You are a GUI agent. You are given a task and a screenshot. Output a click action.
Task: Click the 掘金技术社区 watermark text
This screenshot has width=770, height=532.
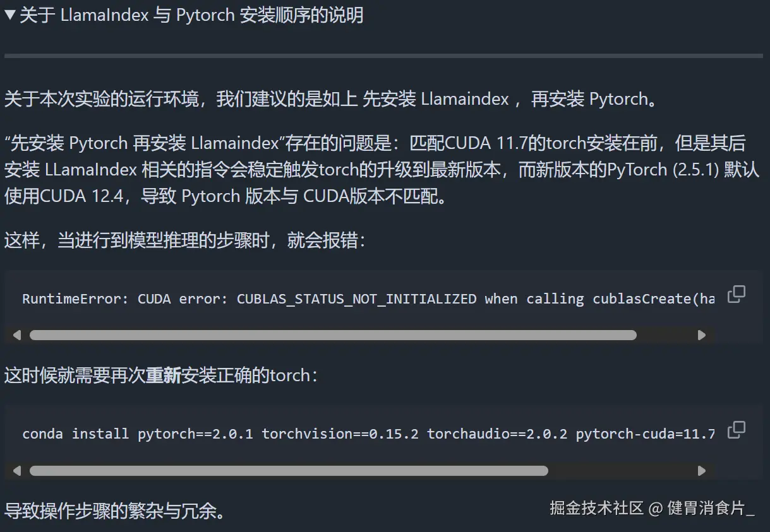(596, 509)
